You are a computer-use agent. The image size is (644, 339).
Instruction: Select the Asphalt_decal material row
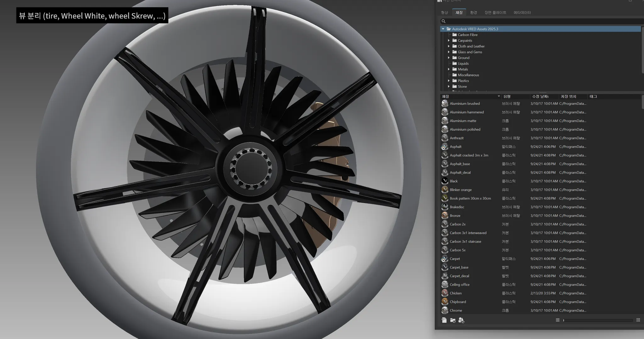click(541, 173)
